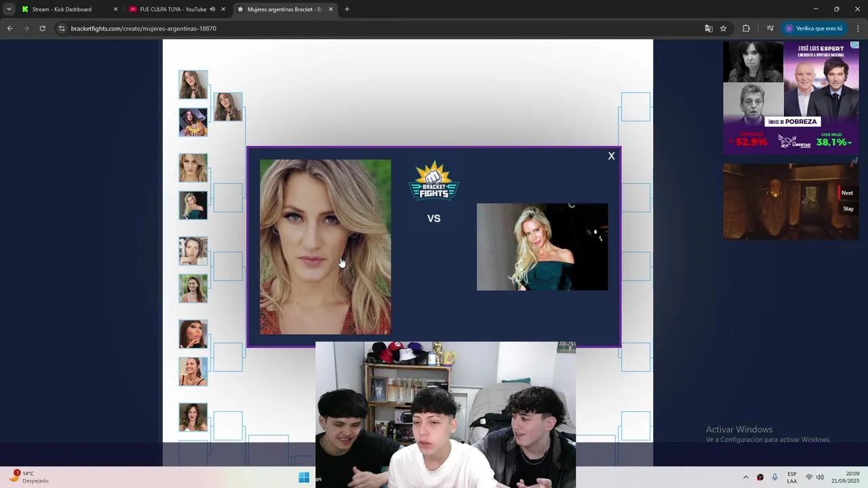Show hidden system tray icons

tap(746, 477)
